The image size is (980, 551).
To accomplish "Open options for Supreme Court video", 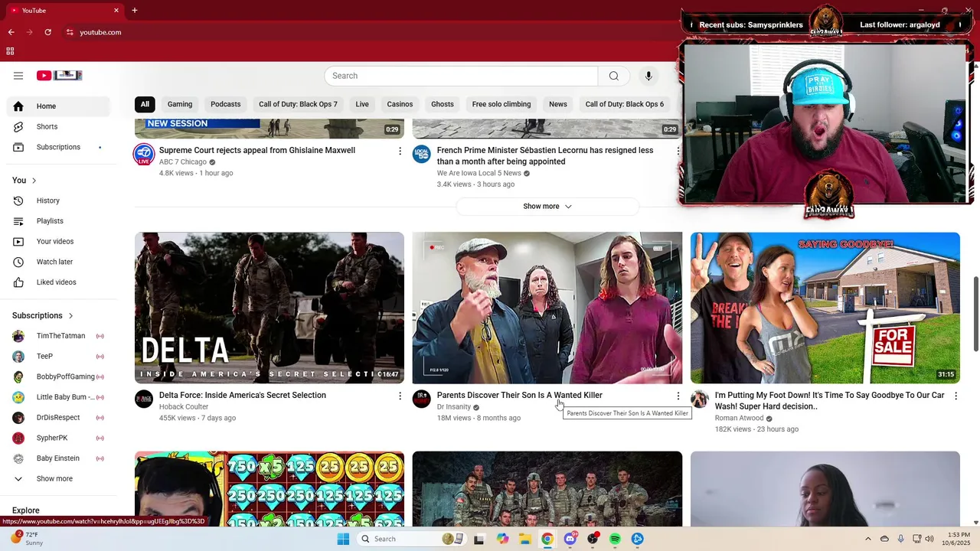I will click(400, 151).
